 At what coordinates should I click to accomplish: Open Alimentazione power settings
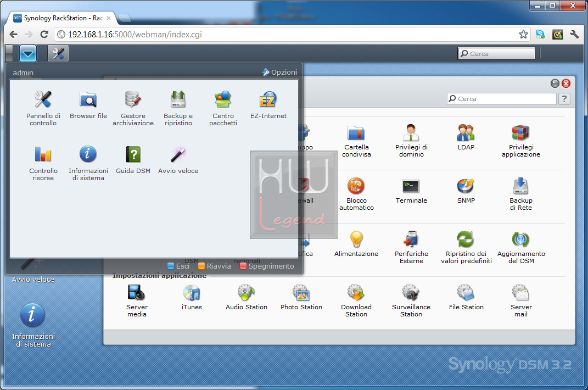[x=356, y=244]
